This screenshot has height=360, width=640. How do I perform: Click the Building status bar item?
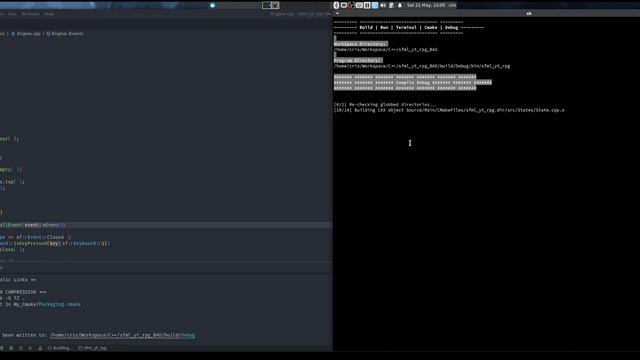point(60,348)
